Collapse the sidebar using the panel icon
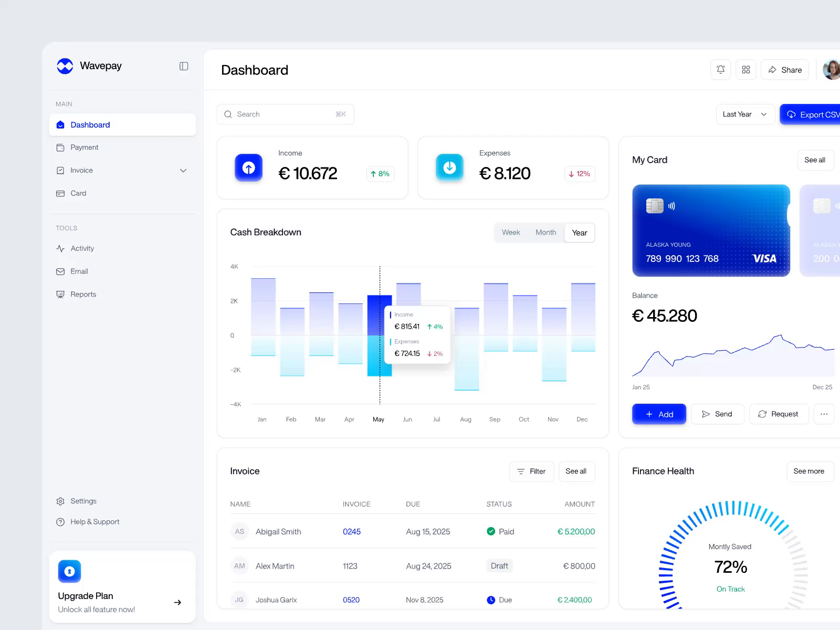This screenshot has width=840, height=630. click(x=184, y=66)
